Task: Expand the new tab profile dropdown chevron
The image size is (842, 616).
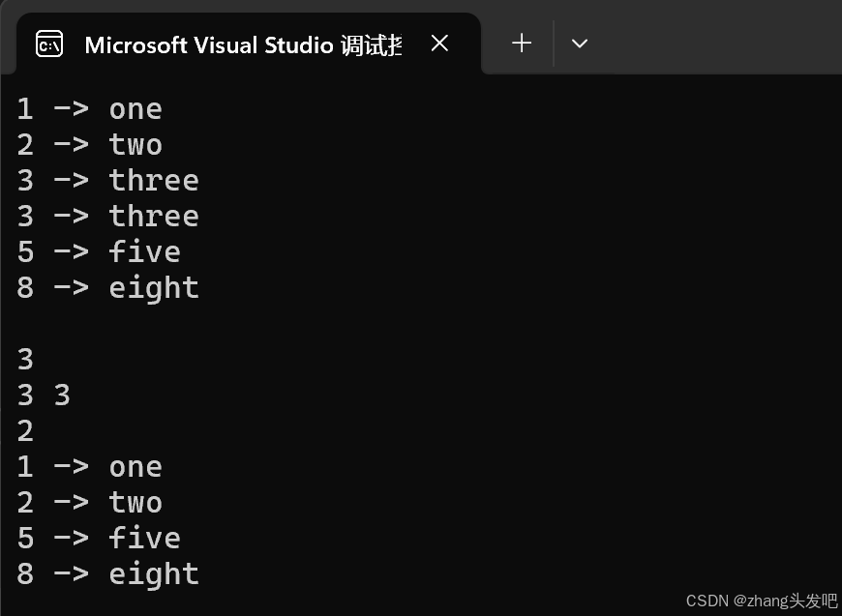Action: [x=580, y=44]
